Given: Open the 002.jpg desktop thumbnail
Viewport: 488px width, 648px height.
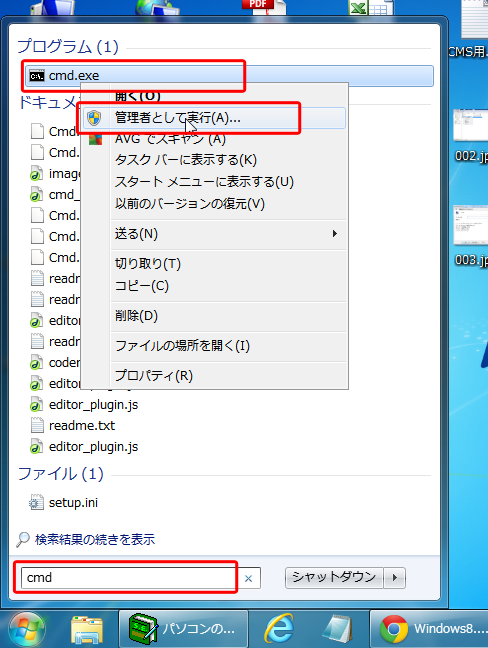Looking at the screenshot, I should tap(471, 136).
